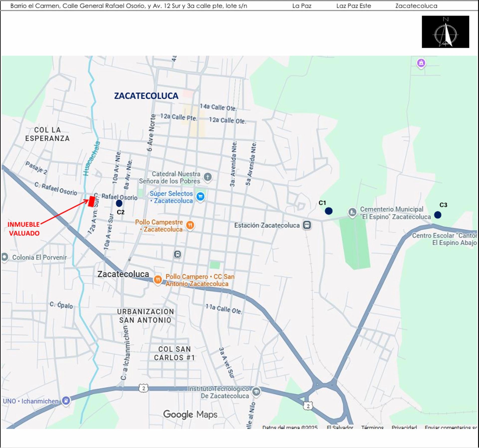This screenshot has height=448, width=479.
Task: Click the north arrow compass image
Action: [445, 32]
